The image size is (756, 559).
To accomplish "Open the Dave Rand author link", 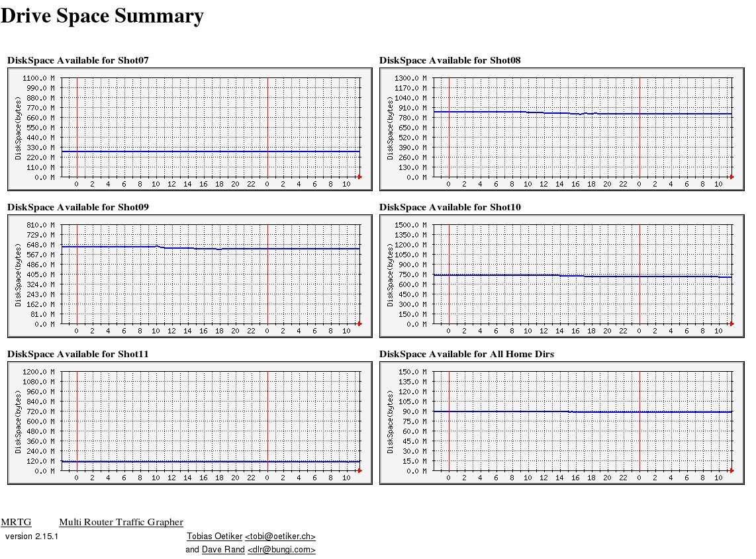I will coord(223,550).
